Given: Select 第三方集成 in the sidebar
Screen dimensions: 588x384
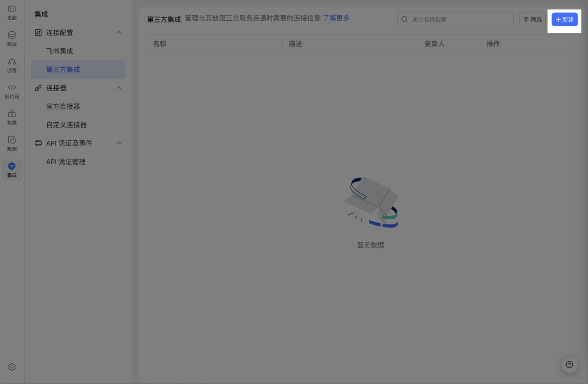Looking at the screenshot, I should pos(78,69).
